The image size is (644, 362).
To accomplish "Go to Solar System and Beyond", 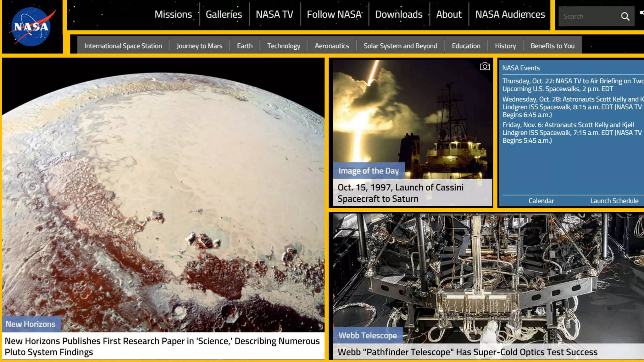I will pos(400,46).
